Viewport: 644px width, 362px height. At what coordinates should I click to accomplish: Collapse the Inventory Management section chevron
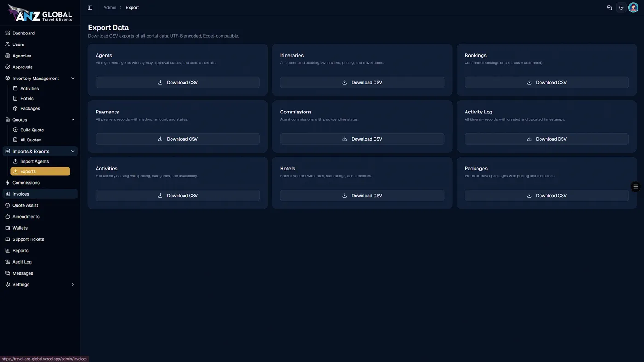(73, 79)
